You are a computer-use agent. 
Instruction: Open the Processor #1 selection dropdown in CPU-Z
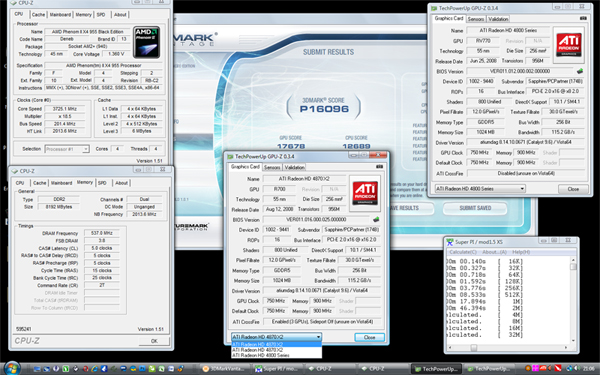67,149
